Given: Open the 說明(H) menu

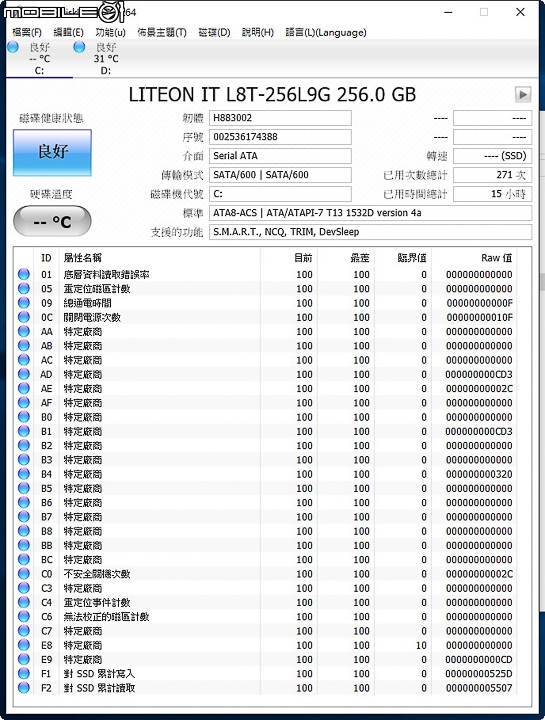Looking at the screenshot, I should [x=258, y=33].
